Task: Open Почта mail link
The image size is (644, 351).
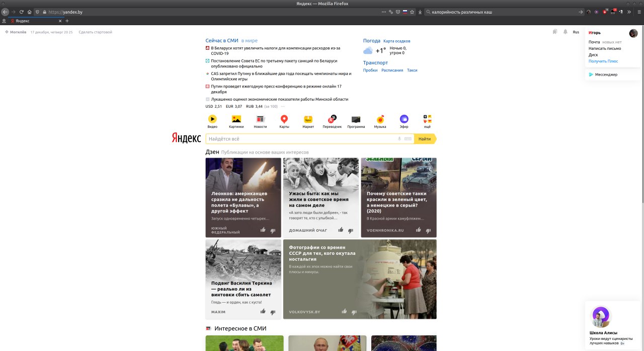Action: 594,42
